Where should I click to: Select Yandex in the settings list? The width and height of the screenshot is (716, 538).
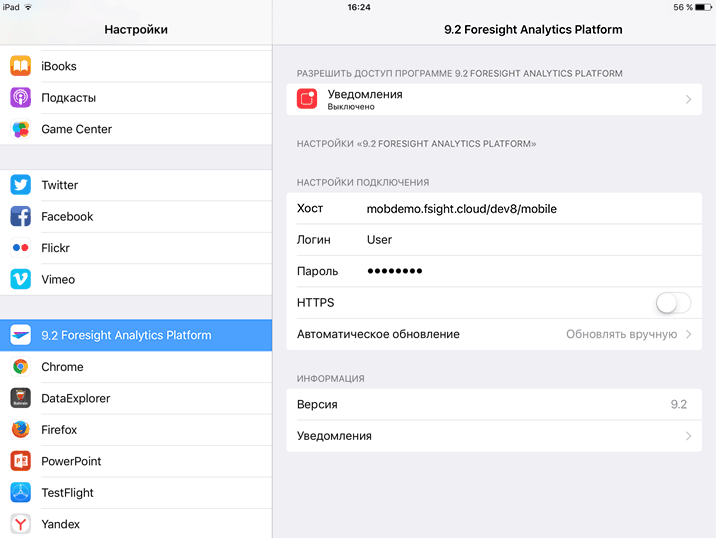[136, 524]
